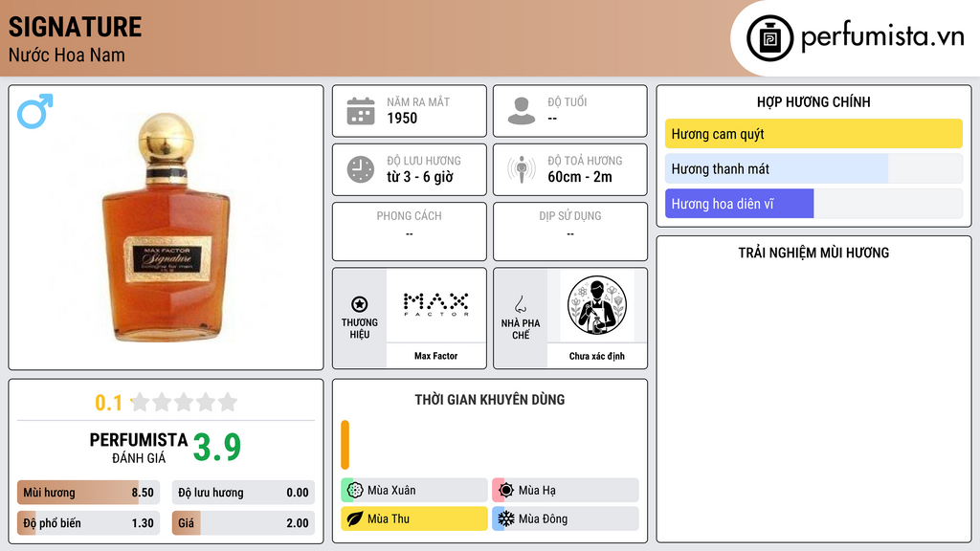Screen dimensions: 980x551
Task: Select the Mùa Xuân season chip
Action: [x=414, y=491]
